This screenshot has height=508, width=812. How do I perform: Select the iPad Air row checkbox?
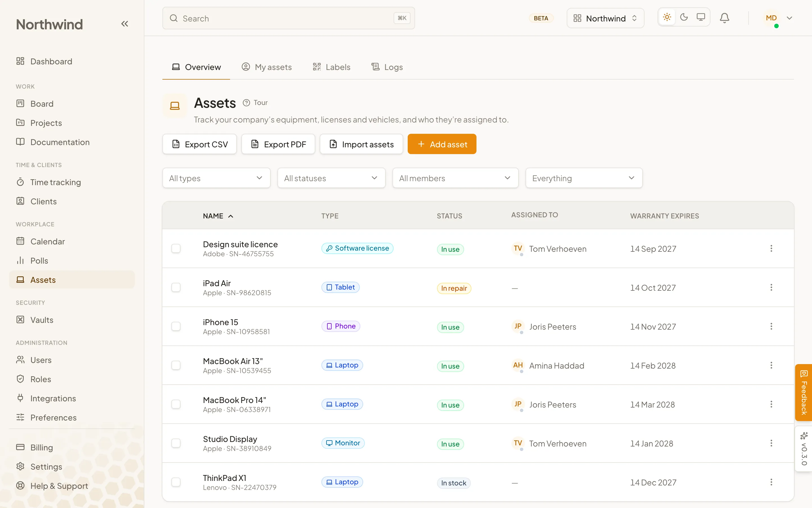[176, 287]
